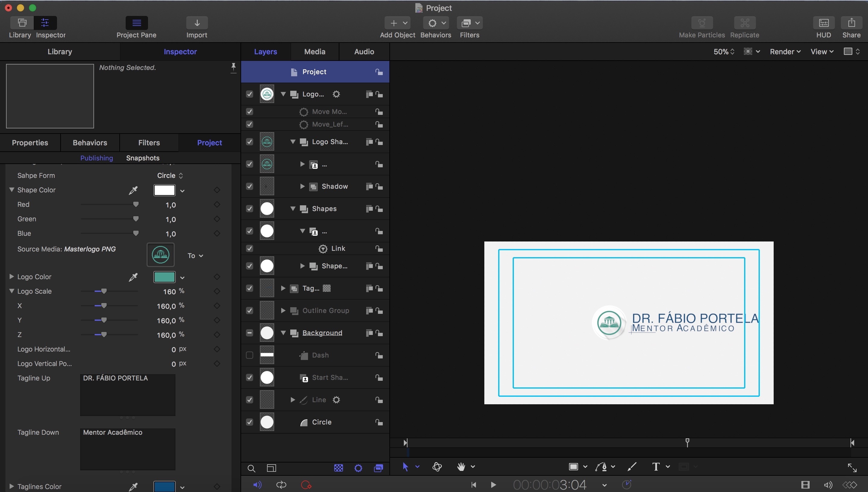Viewport: 868px width, 492px height.
Task: Select the Text tool in canvas toolbar
Action: tap(656, 467)
